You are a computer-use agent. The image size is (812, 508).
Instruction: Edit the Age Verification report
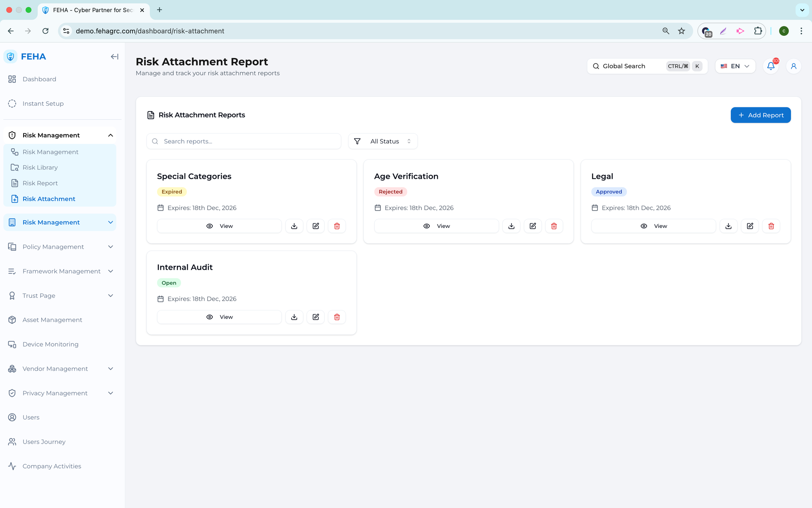(533, 226)
